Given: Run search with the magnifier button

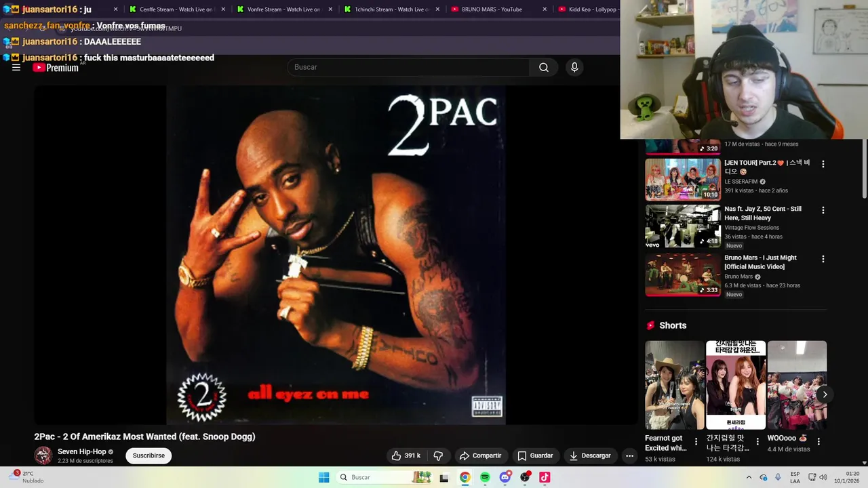Looking at the screenshot, I should [544, 67].
